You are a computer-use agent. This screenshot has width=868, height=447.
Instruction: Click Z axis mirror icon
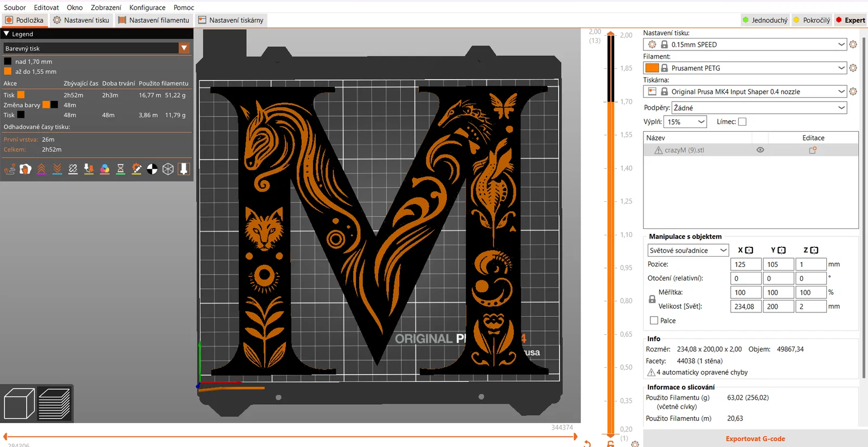[x=814, y=250]
